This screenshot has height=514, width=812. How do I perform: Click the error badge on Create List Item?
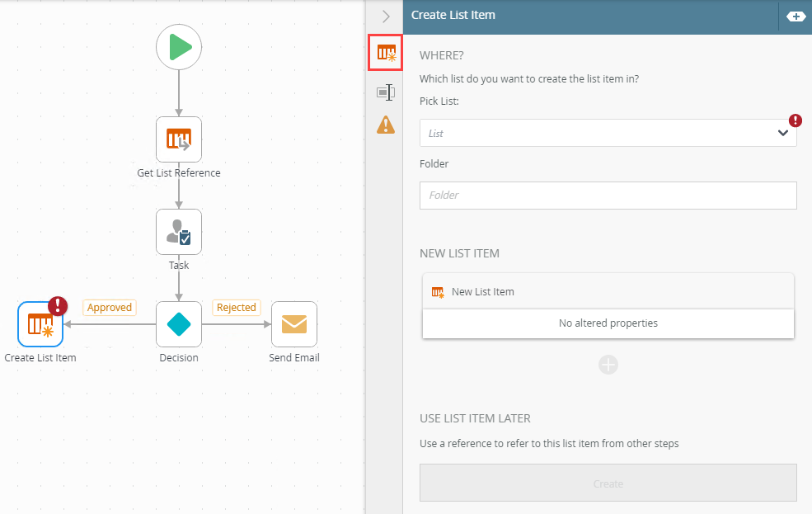(x=58, y=306)
